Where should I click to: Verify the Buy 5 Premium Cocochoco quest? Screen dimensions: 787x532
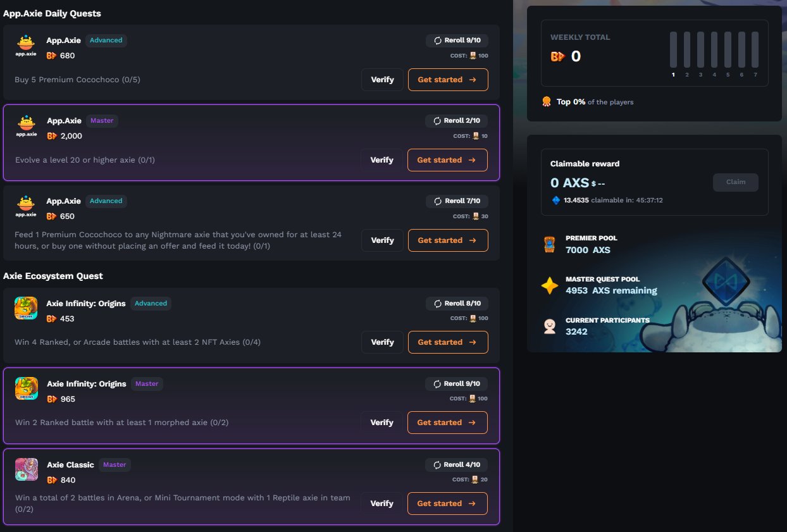(x=382, y=80)
